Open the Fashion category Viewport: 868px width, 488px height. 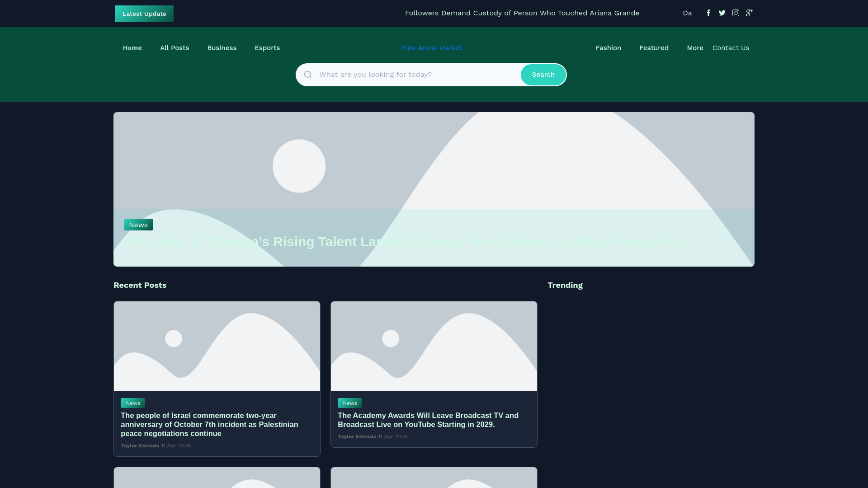coord(608,48)
